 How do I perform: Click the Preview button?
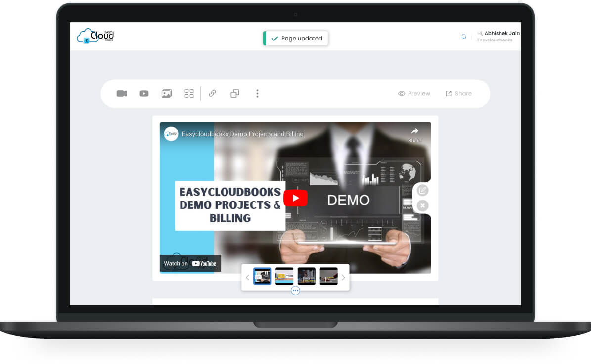pos(414,94)
